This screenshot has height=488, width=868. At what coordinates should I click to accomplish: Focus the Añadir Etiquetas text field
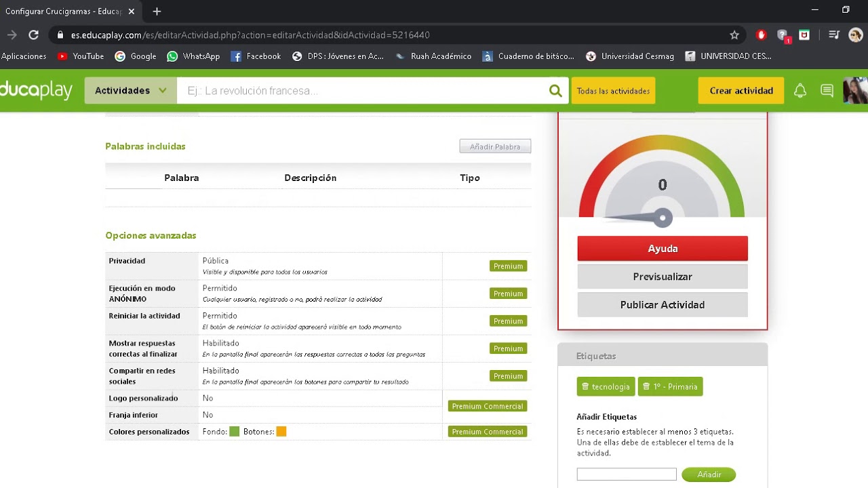(627, 474)
